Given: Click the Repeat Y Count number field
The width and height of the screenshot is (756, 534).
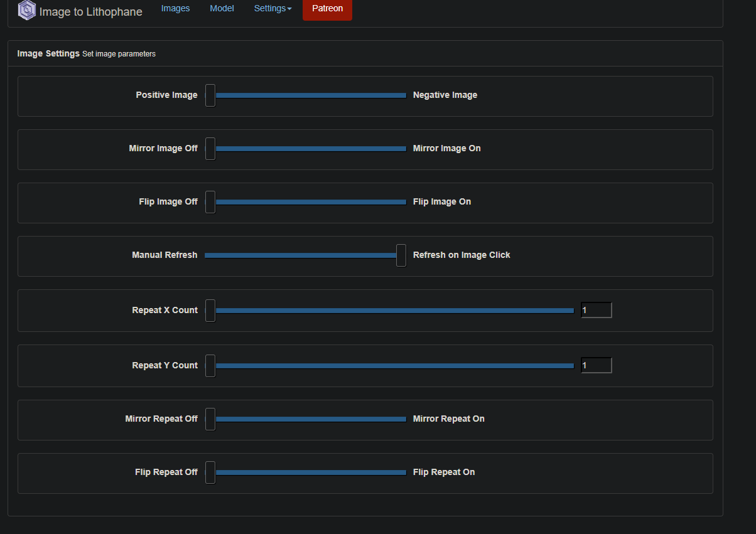Looking at the screenshot, I should [597, 365].
